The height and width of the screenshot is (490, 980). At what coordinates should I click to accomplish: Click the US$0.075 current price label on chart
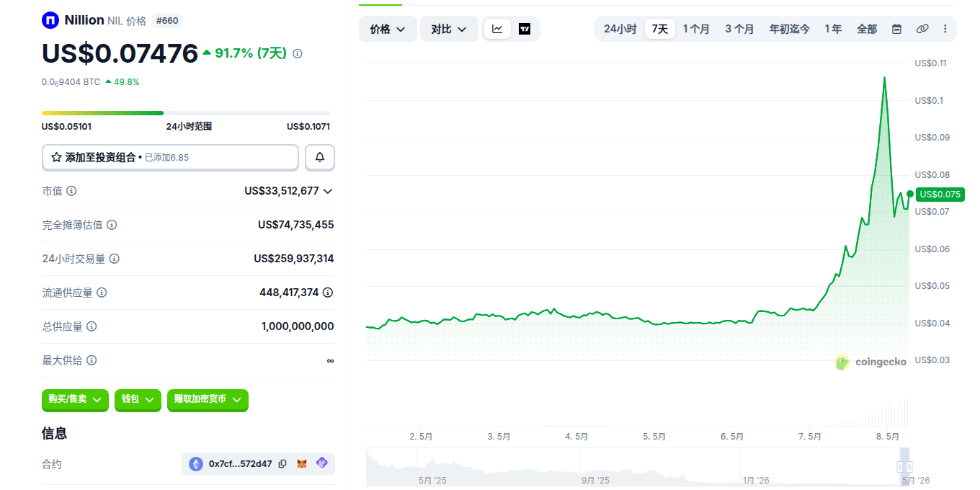pyautogui.click(x=940, y=194)
